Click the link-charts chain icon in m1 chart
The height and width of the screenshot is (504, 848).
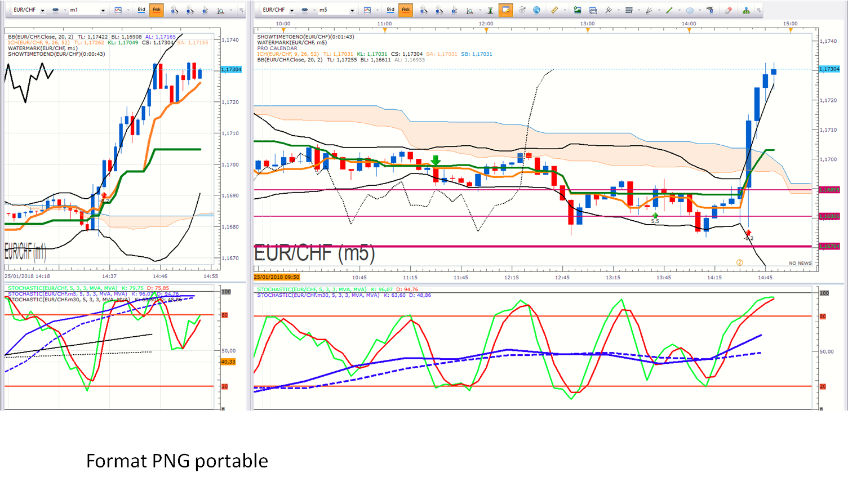pyautogui.click(x=55, y=10)
